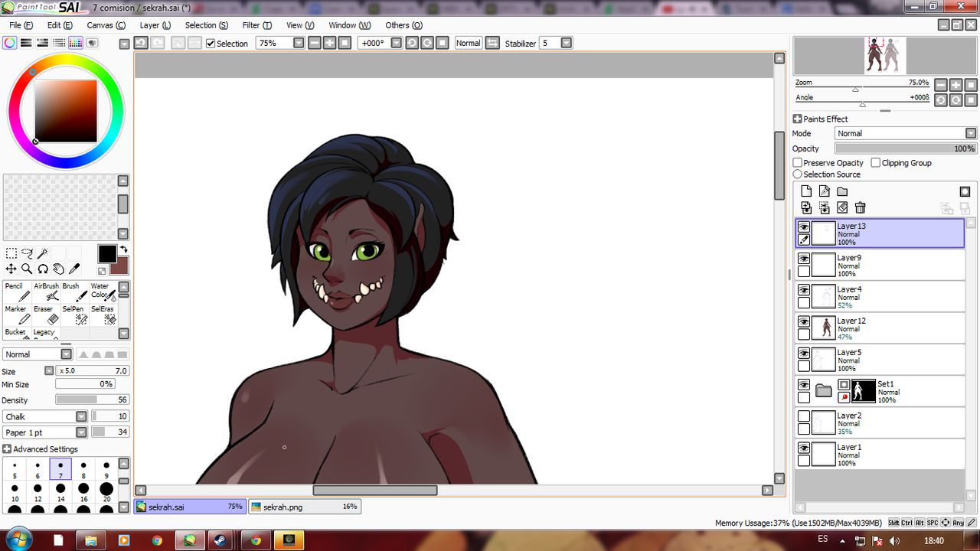Screen dimensions: 980x551
Task: Expand the Paints Effect section
Action: coord(797,119)
